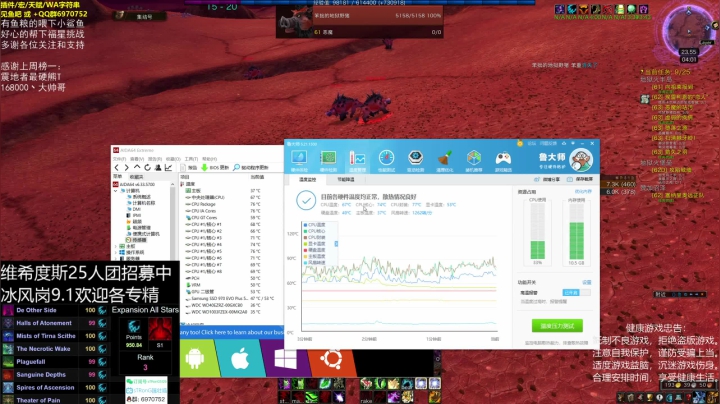Image resolution: width=720 pixels, height=404 pixels.
Task: Click the 保存截屏 button in Ludashi
Action: [x=579, y=180]
